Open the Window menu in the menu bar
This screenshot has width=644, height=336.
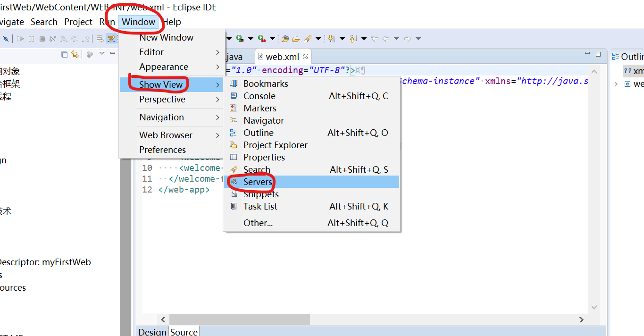139,22
